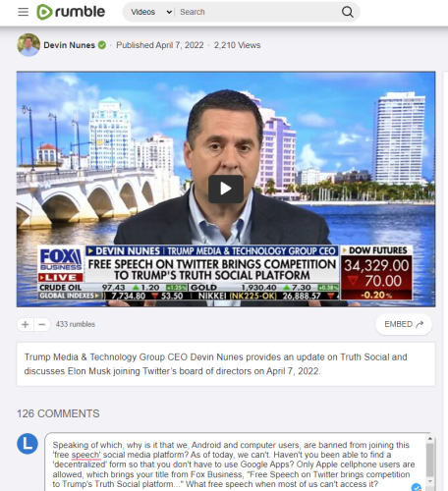Click the 126 COMMENTS heading
Screen dimensions: 448x491
[x=58, y=413]
